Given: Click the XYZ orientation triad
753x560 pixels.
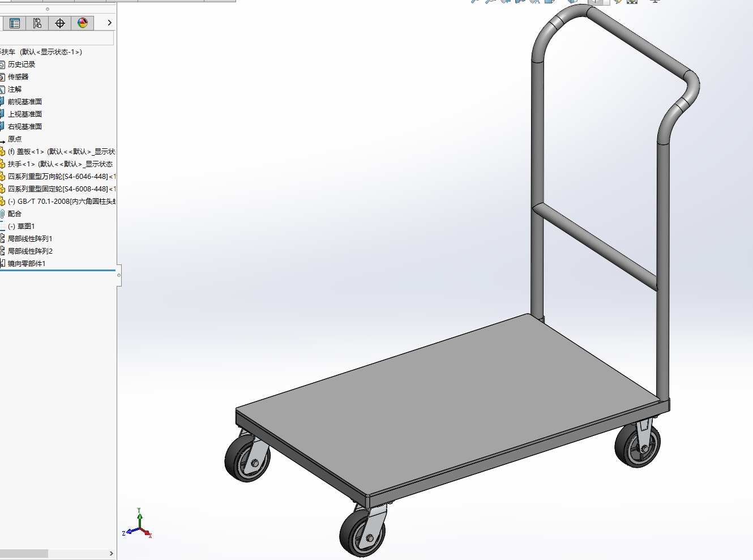Looking at the screenshot, I should (x=138, y=524).
